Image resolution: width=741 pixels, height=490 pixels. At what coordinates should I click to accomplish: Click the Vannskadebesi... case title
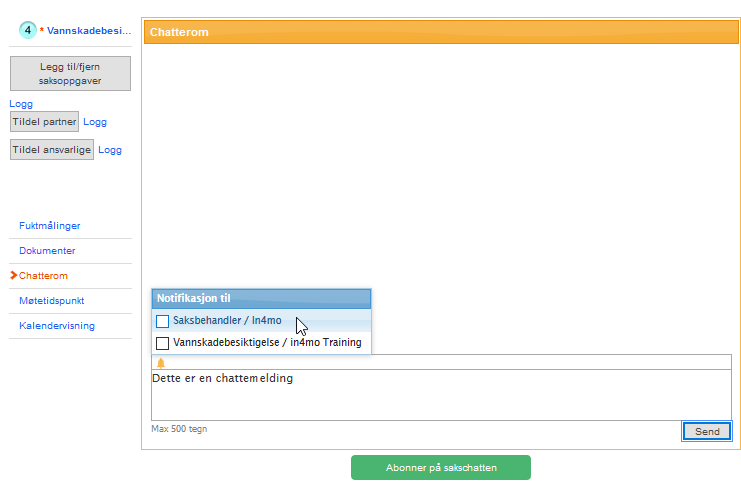click(88, 31)
